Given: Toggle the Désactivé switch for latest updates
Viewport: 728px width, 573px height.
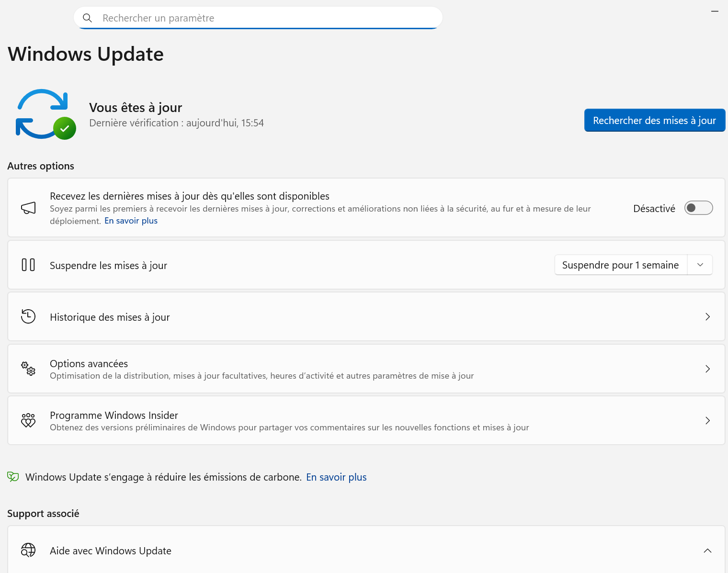Looking at the screenshot, I should [698, 208].
